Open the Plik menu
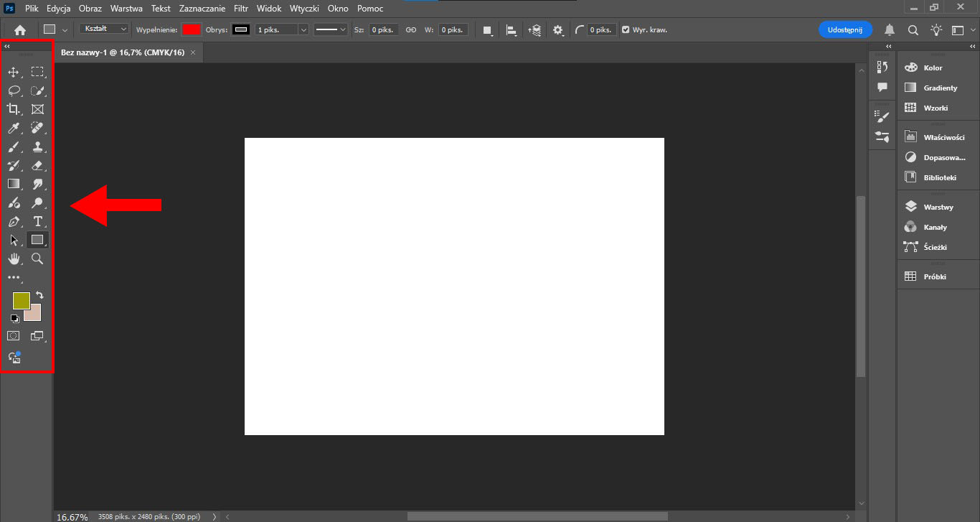980x522 pixels. [32, 9]
